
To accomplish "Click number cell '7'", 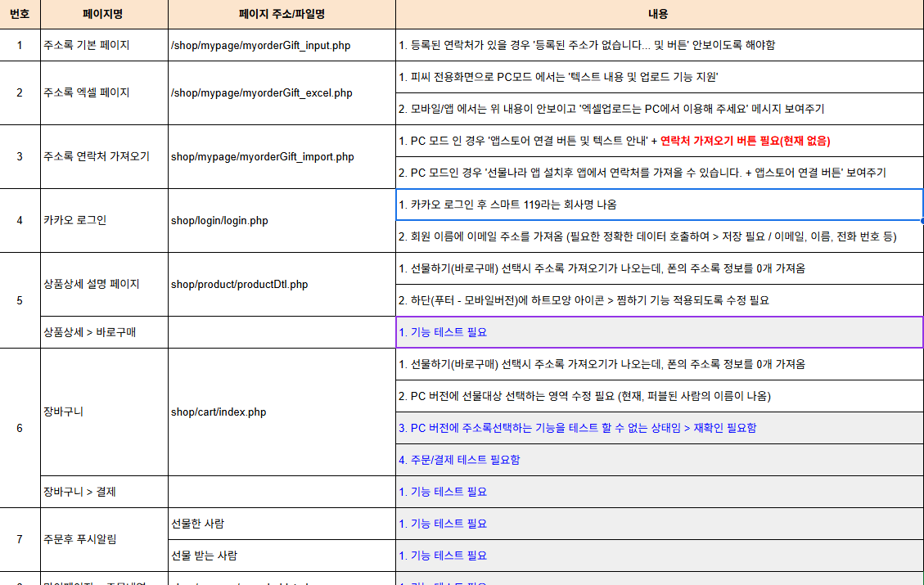I will (x=20, y=540).
